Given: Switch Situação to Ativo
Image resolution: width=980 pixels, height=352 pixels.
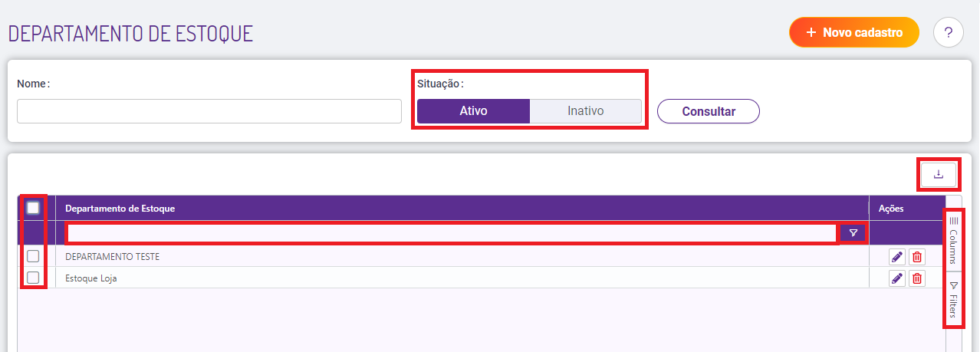Looking at the screenshot, I should click(473, 111).
